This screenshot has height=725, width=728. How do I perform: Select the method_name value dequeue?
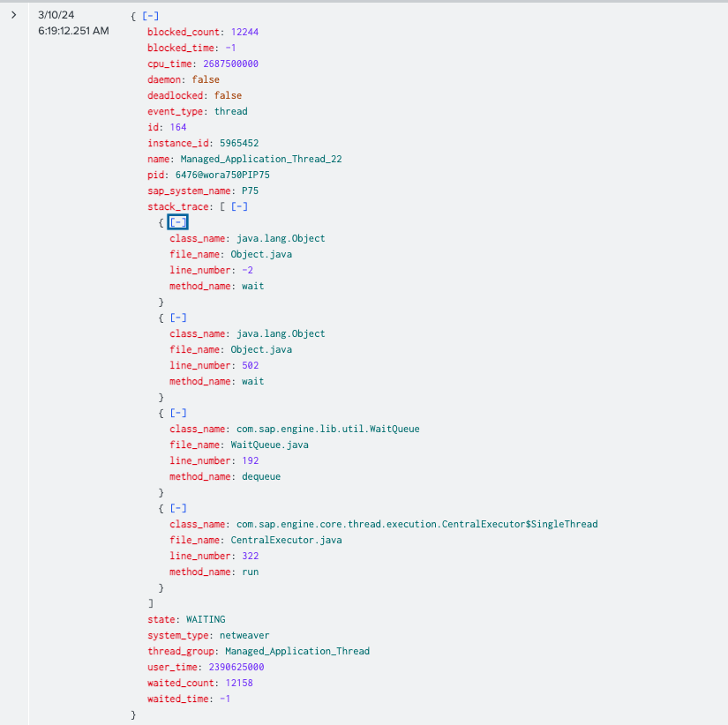(x=261, y=476)
